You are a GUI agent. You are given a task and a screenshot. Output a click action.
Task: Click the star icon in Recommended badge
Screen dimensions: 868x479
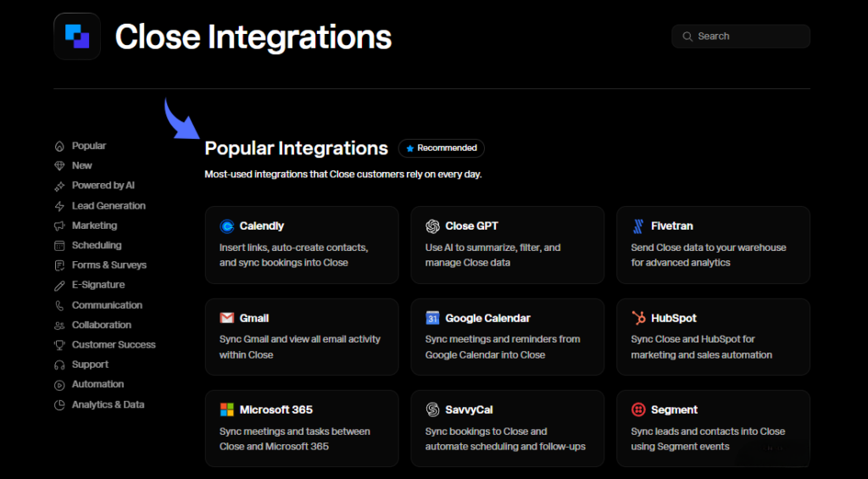pos(410,148)
